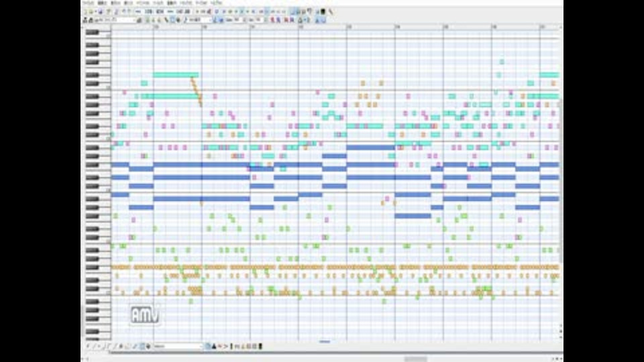Open the first menu in the menu bar

point(88,3)
